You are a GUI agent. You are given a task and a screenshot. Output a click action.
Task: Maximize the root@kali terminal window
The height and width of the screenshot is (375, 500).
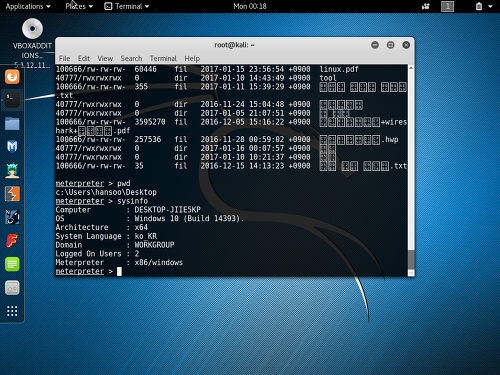click(390, 45)
